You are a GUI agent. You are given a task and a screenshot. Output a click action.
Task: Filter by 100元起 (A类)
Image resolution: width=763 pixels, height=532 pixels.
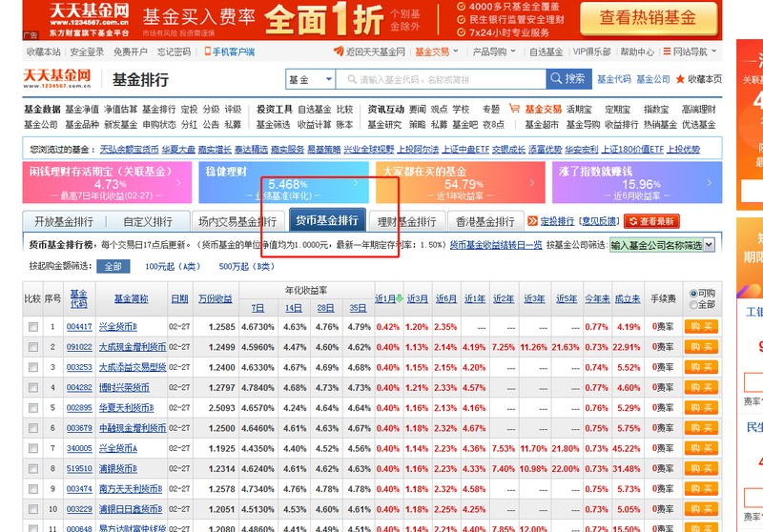(x=173, y=267)
